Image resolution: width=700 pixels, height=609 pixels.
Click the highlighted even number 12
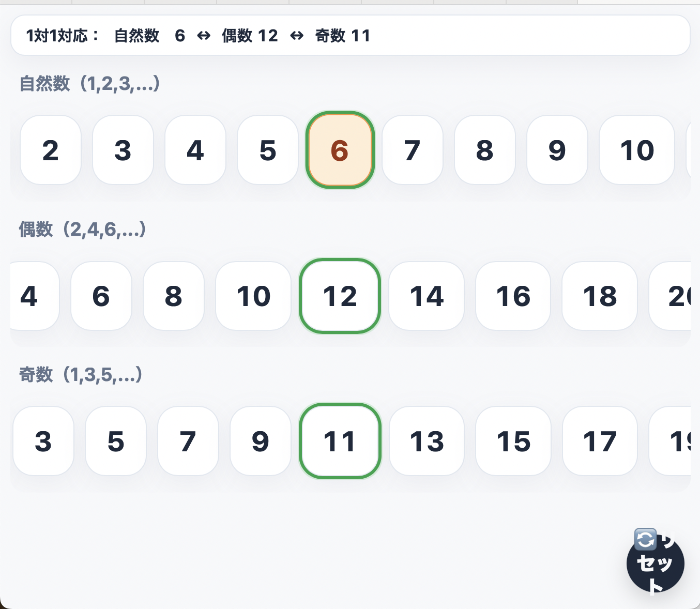coord(340,296)
